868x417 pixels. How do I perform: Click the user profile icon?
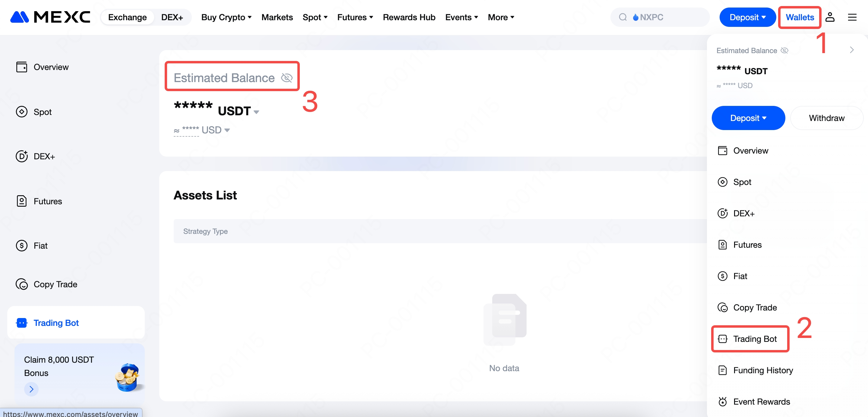click(830, 17)
